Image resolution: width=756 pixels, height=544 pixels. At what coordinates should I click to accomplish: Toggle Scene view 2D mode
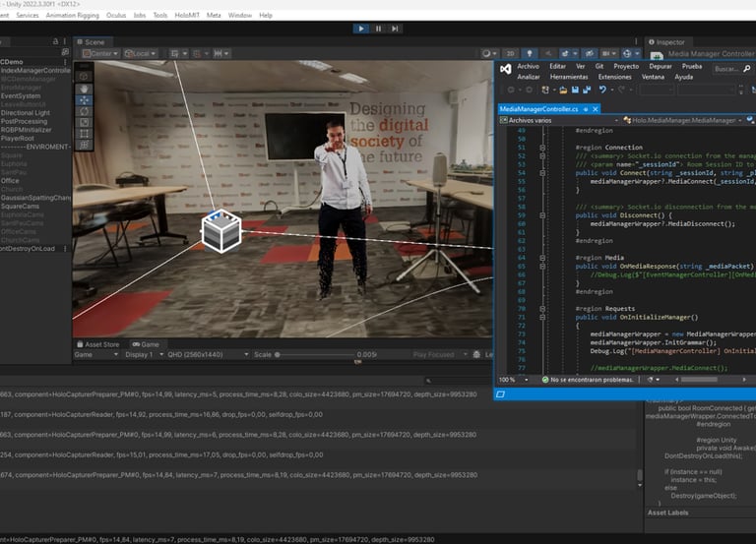(510, 53)
